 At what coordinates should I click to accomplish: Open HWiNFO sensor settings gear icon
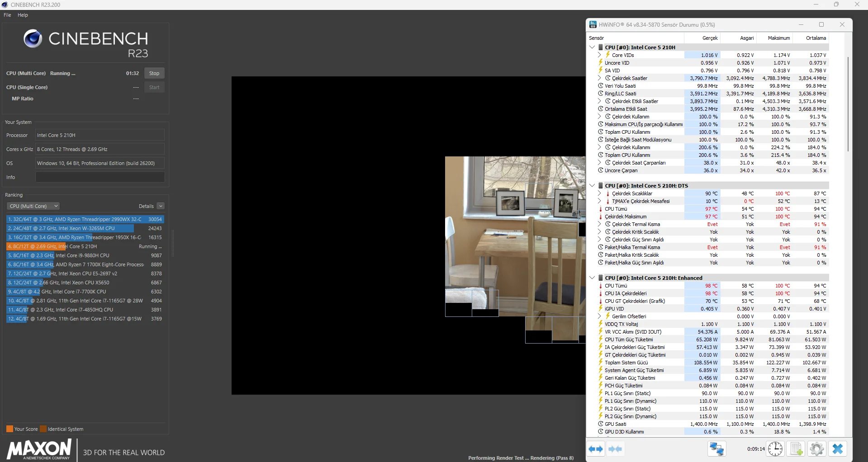tap(816, 449)
